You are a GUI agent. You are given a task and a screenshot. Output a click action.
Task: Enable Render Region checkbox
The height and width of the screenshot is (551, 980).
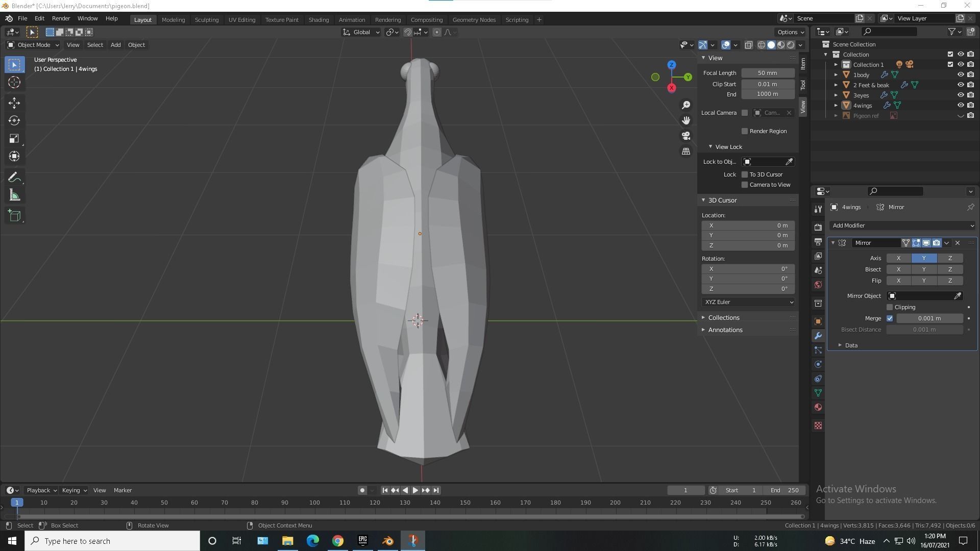click(745, 131)
